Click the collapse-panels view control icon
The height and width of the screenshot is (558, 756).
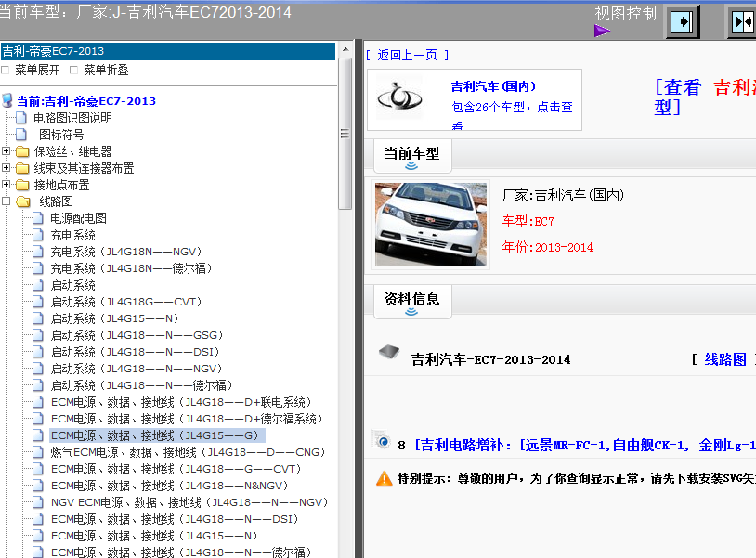point(742,21)
